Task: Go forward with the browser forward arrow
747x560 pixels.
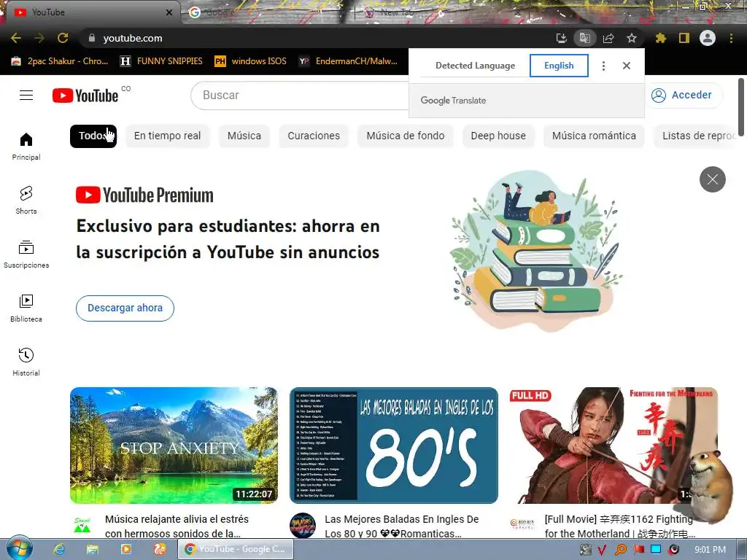Action: (x=39, y=38)
